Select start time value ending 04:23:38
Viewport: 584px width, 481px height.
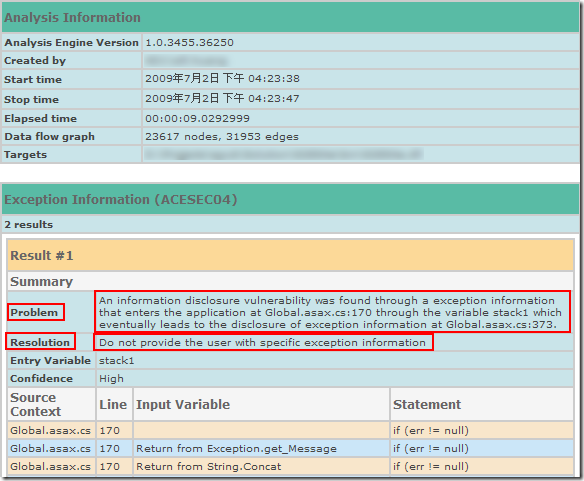[x=222, y=78]
